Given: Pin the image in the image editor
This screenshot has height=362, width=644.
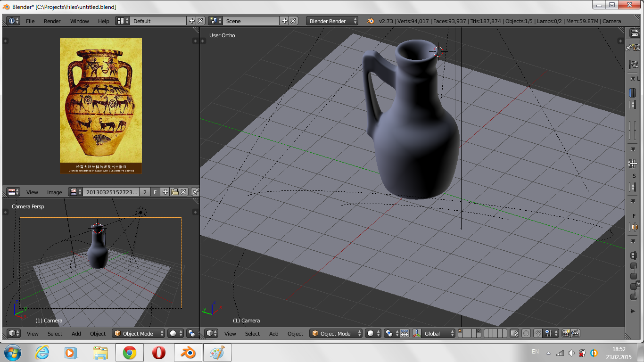Looking at the screenshot, I should pos(195,192).
